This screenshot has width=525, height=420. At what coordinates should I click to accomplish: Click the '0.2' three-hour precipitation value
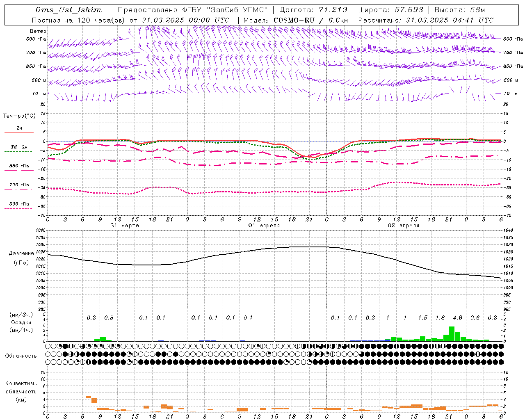click(370, 318)
